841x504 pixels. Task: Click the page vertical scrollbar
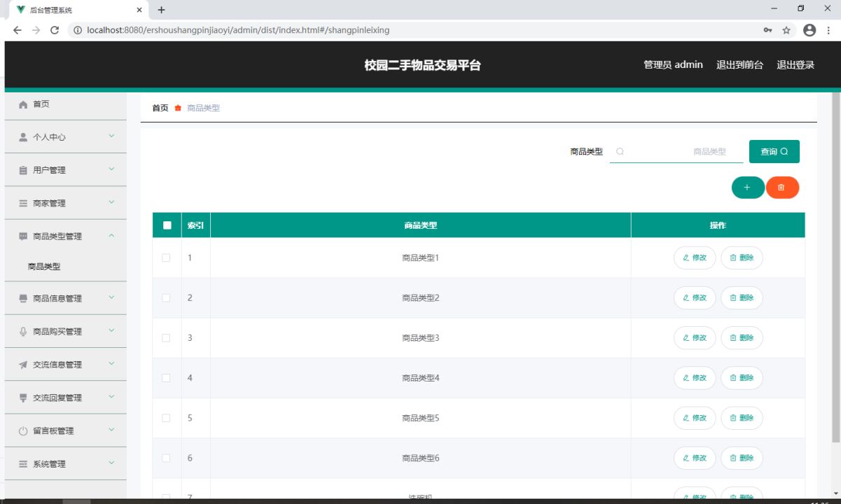click(x=835, y=266)
